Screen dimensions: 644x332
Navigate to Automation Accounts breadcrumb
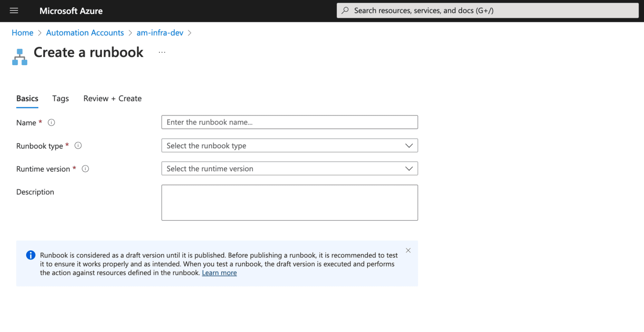pyautogui.click(x=85, y=33)
